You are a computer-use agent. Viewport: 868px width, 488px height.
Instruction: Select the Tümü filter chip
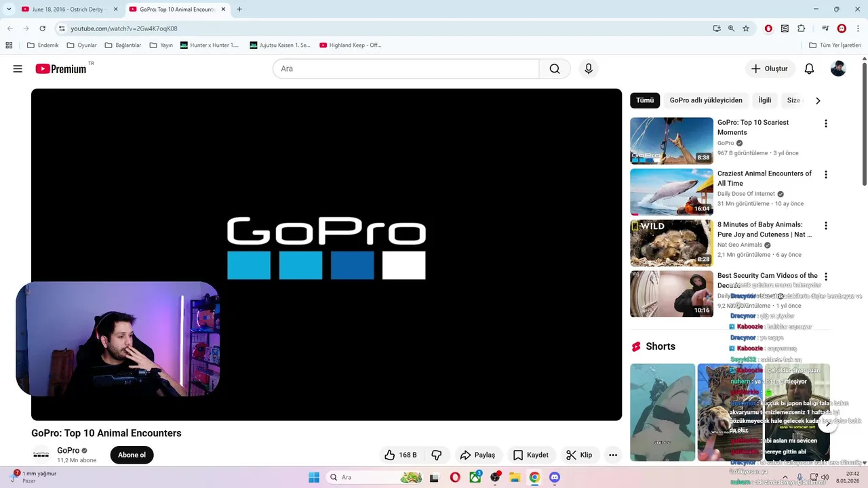[645, 100]
